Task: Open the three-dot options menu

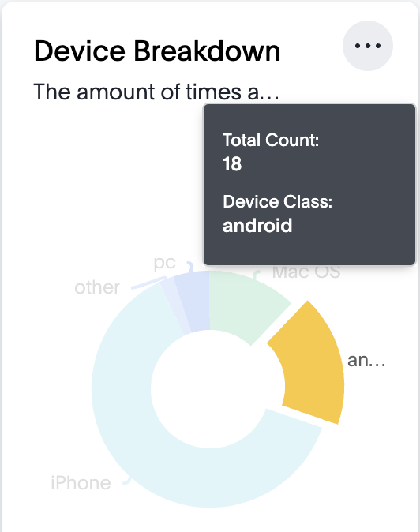Action: [368, 46]
